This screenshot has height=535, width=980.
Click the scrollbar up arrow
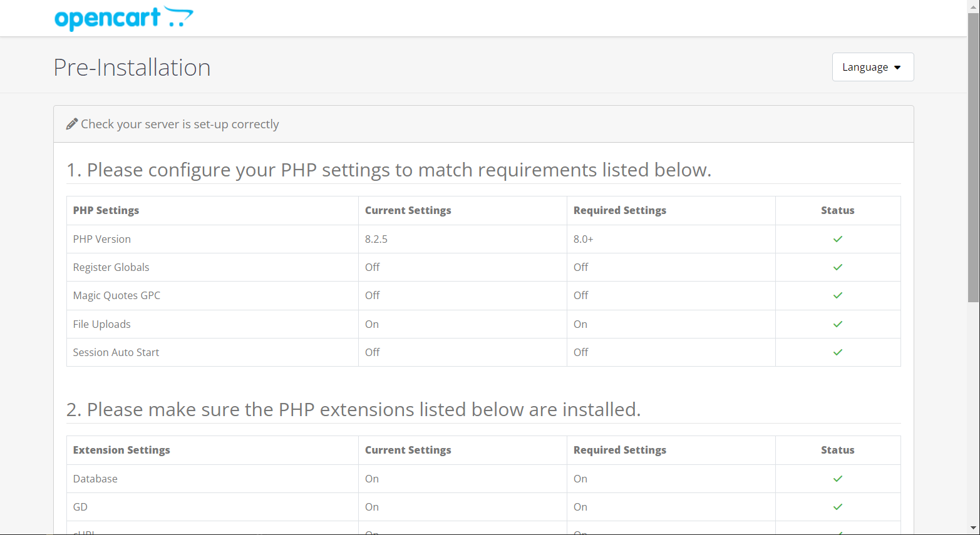coord(973,6)
